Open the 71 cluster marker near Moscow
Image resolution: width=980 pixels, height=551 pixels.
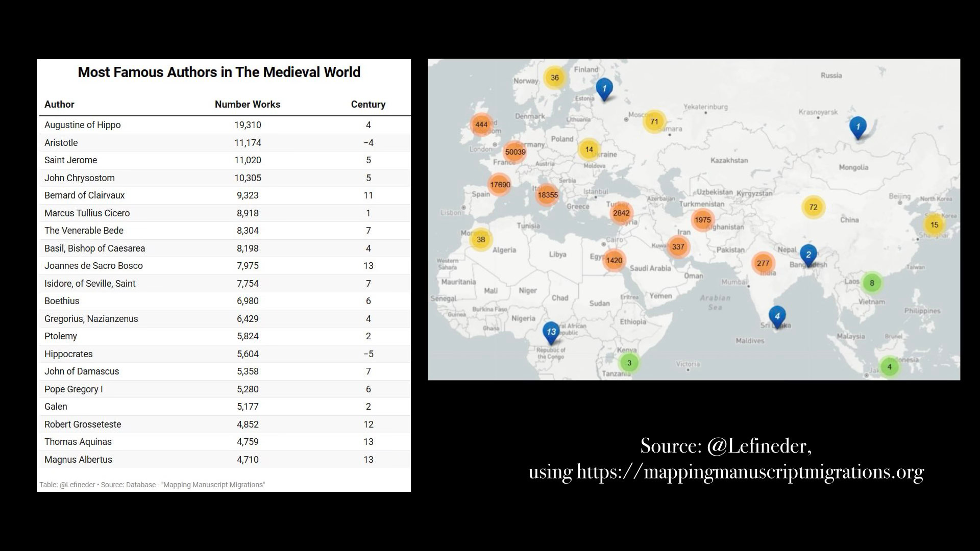tap(654, 121)
